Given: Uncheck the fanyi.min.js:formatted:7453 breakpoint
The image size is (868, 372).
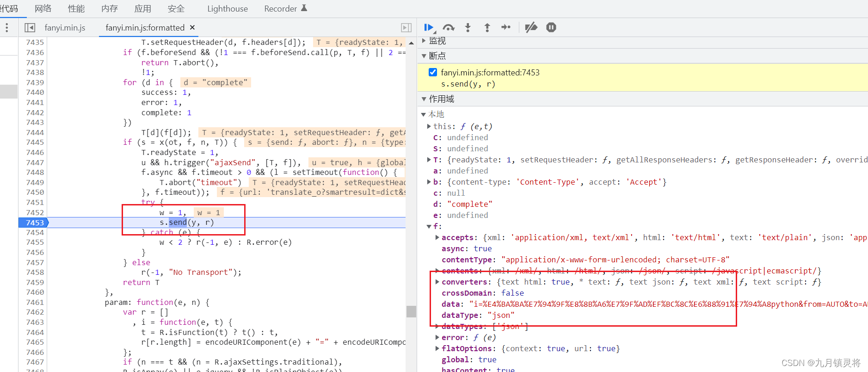Looking at the screenshot, I should click(433, 72).
